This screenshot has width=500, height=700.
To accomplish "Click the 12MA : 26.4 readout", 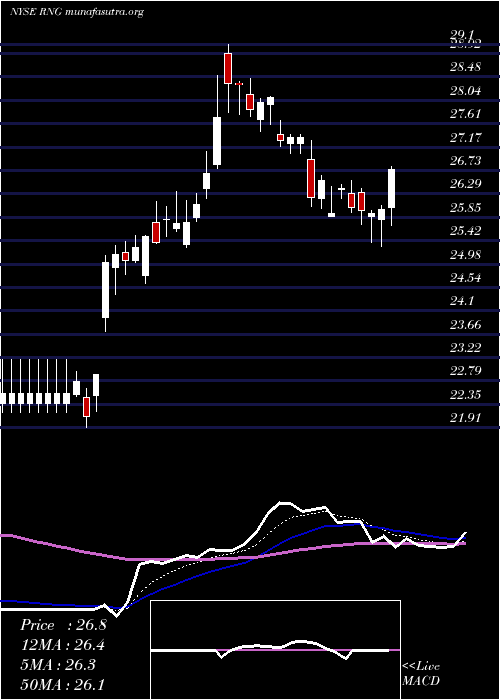I will point(63,645).
